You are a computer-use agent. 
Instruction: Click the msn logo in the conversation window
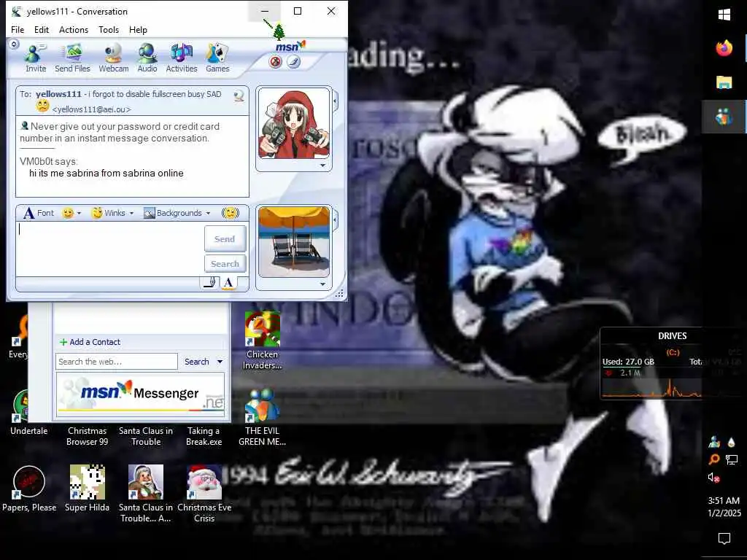[290, 46]
